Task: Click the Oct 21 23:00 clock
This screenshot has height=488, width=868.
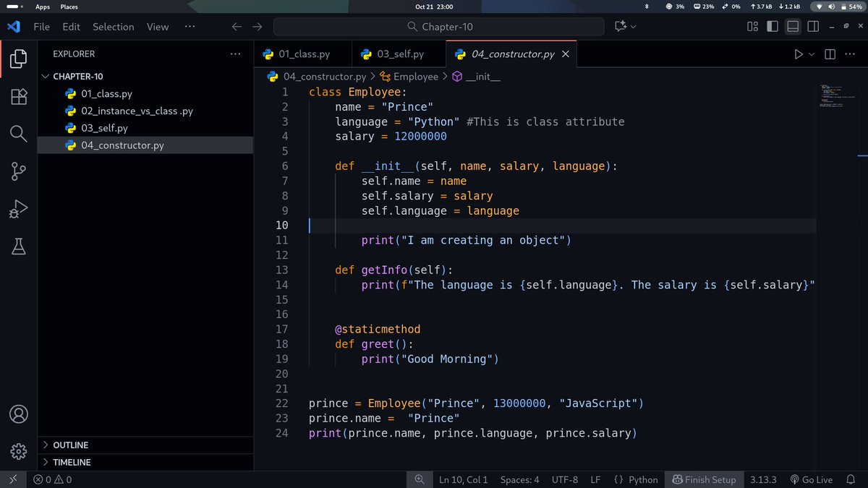Action: [433, 7]
